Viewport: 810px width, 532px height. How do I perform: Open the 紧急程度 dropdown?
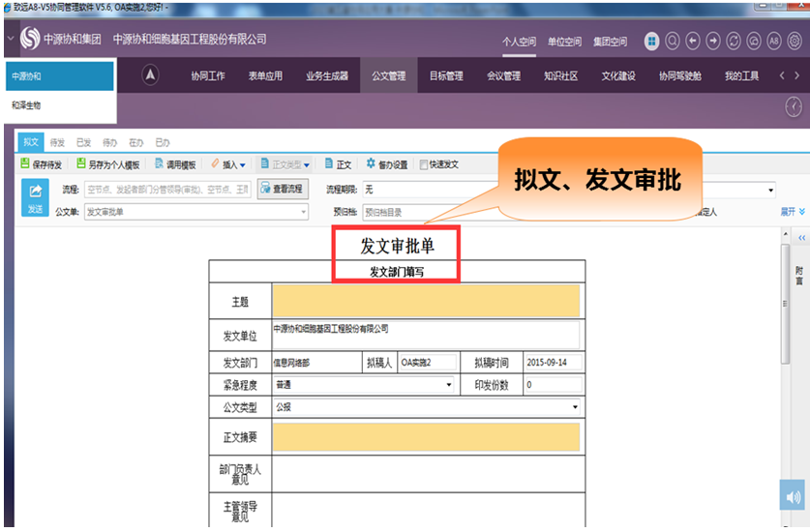coord(448,385)
